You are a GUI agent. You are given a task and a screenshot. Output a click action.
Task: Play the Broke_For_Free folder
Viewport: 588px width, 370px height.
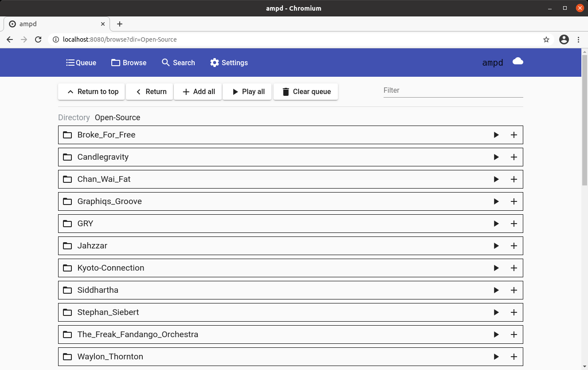click(x=496, y=135)
